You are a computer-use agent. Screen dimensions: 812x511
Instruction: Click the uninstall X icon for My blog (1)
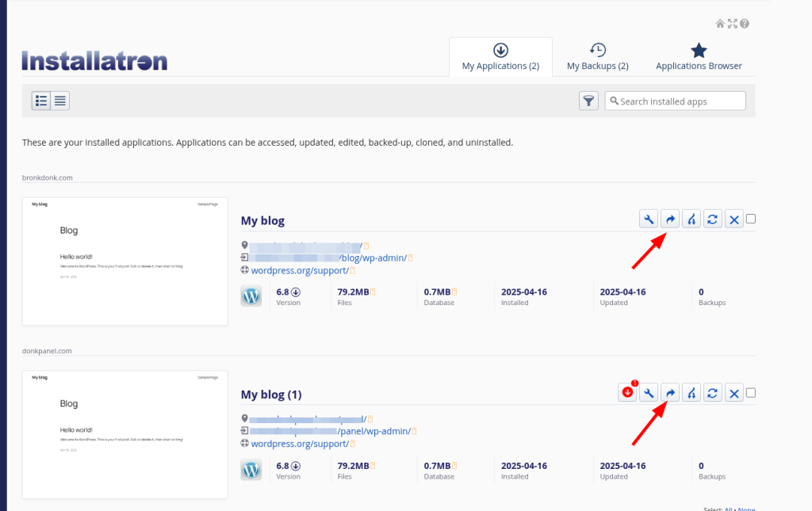(x=733, y=393)
